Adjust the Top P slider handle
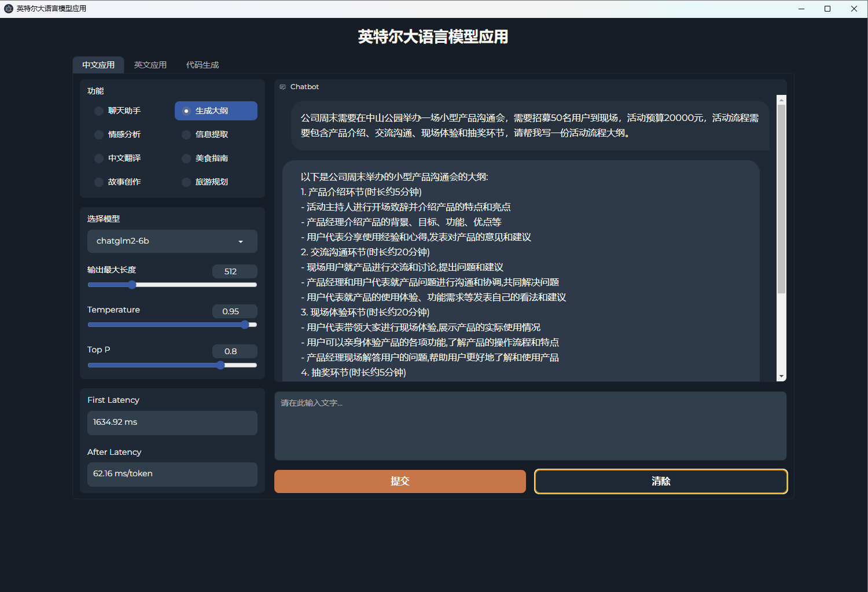 (x=220, y=365)
